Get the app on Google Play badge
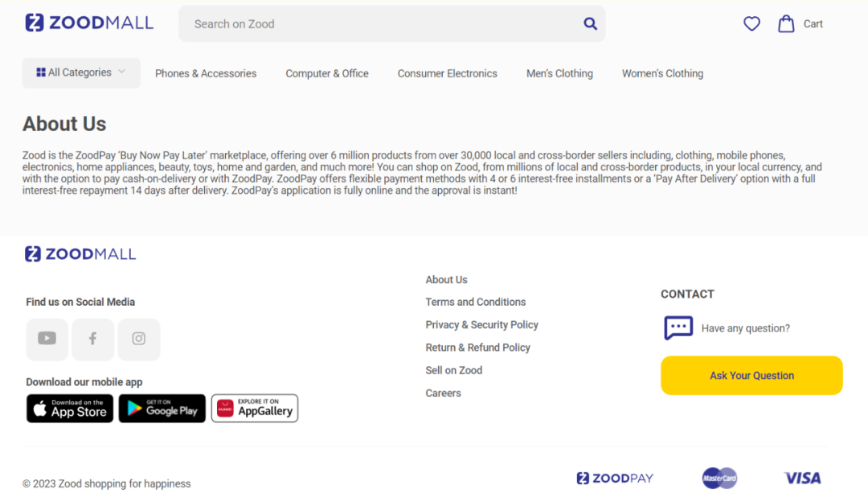868x502 pixels. pos(162,409)
